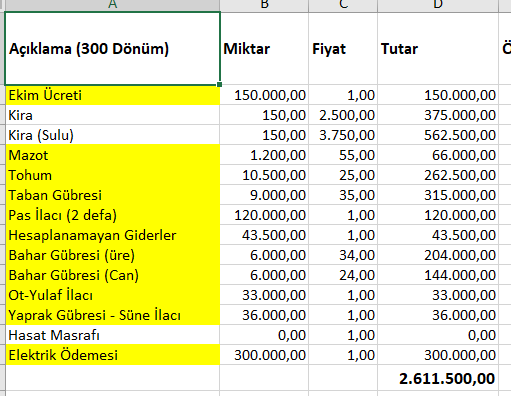Viewport: 511px width, 396px height.
Task: Click Pas İlacı quantity 120.000,00
Action: [x=264, y=215]
